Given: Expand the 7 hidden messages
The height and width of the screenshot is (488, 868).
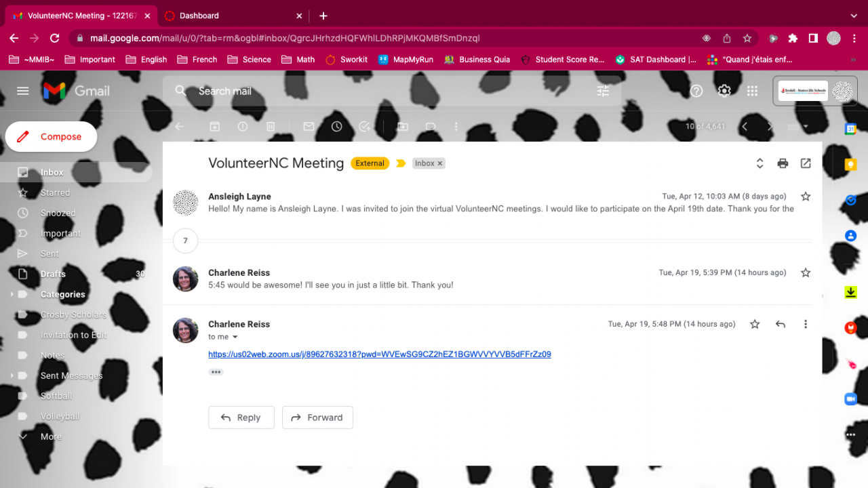Looking at the screenshot, I should click(x=185, y=241).
